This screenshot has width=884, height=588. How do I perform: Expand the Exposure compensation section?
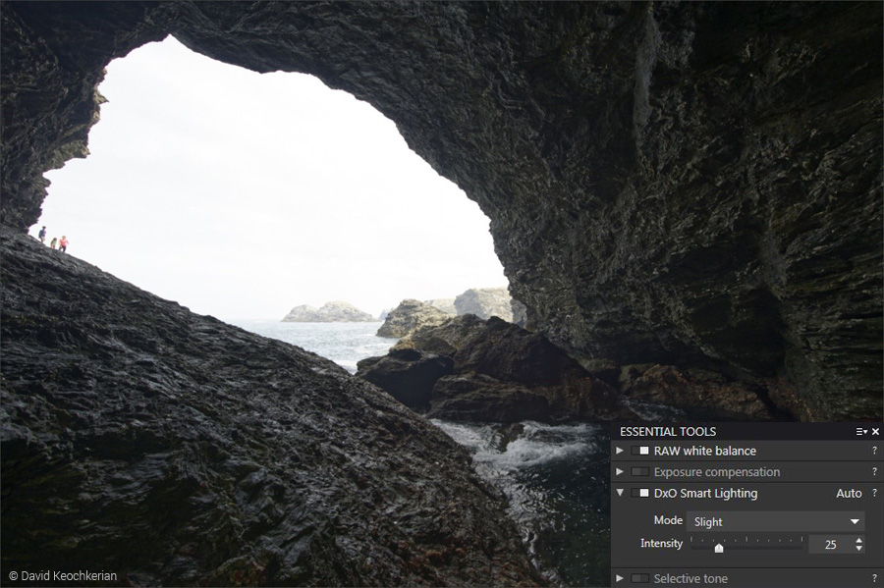(x=620, y=471)
